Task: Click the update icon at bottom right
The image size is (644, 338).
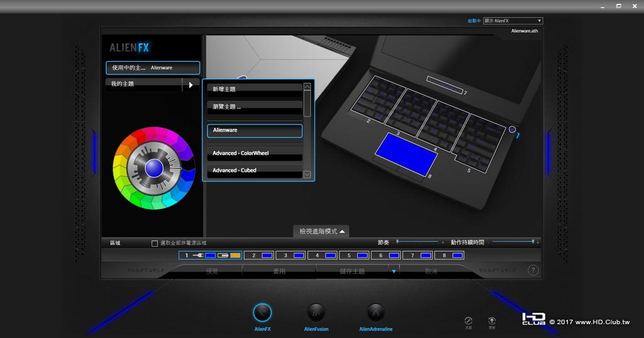Action: 492,321
